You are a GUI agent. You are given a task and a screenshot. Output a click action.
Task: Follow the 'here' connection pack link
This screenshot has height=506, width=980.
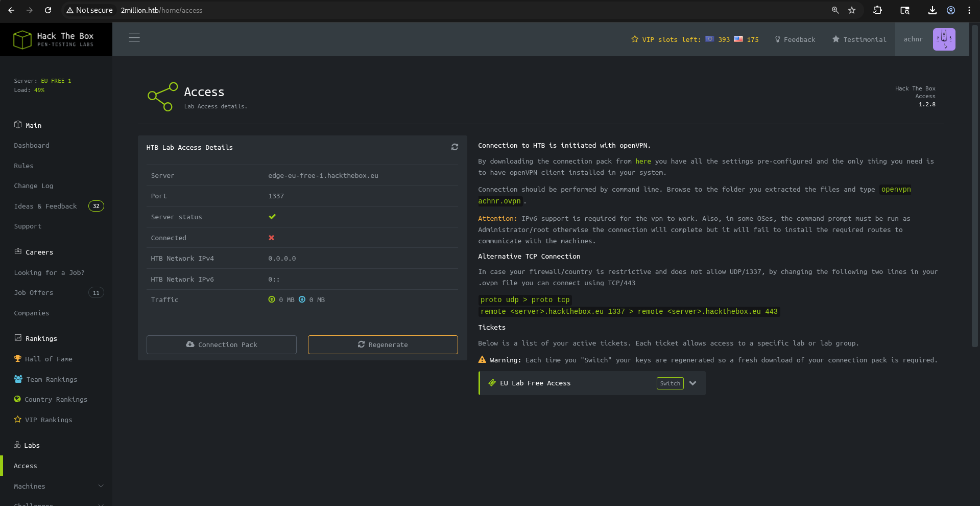coord(643,162)
